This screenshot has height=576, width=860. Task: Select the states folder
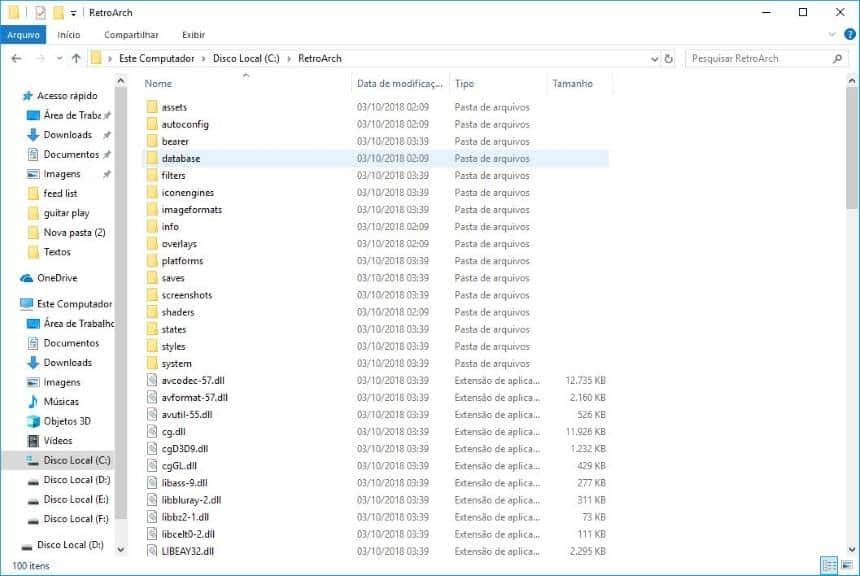pos(174,329)
